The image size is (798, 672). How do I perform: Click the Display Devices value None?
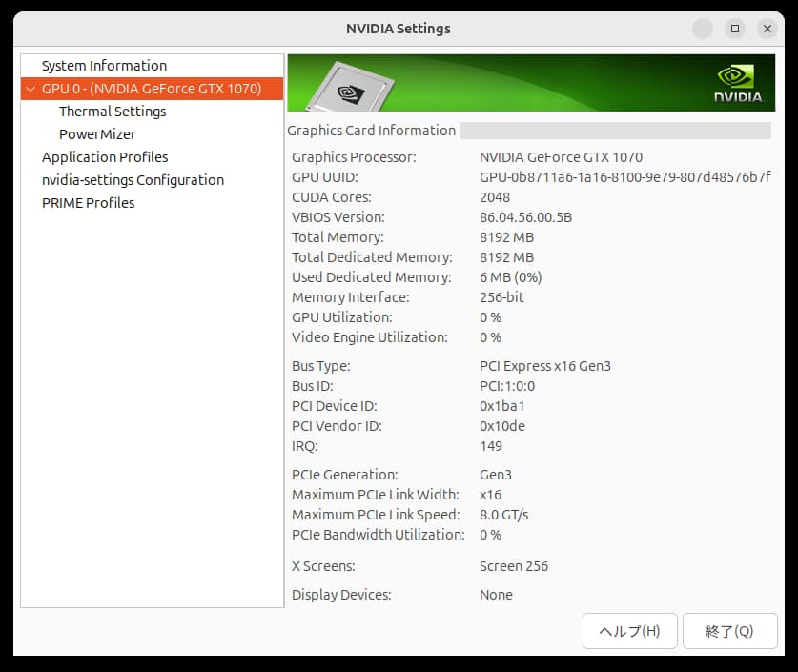pyautogui.click(x=496, y=595)
